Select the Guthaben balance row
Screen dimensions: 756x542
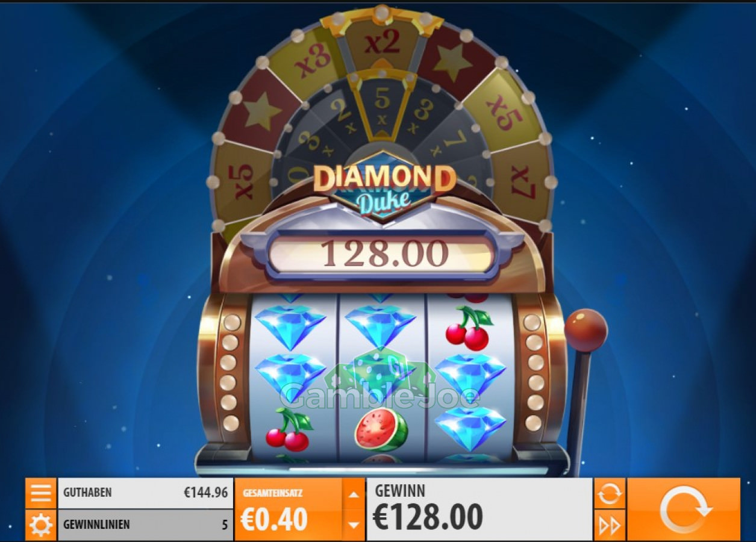pyautogui.click(x=145, y=493)
